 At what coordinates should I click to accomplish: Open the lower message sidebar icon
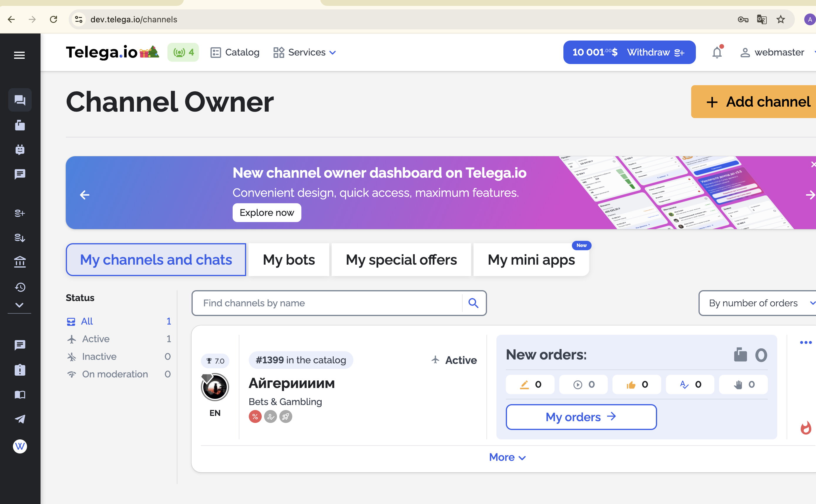(20, 345)
